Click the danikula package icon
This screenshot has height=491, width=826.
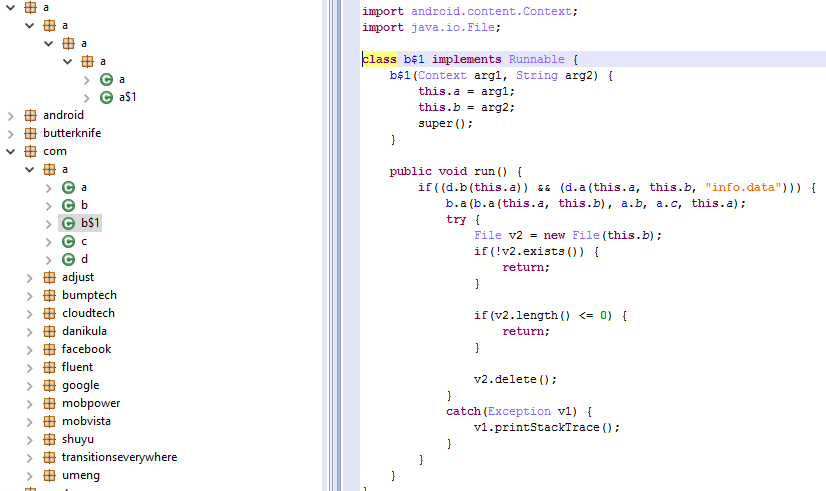tap(50, 331)
